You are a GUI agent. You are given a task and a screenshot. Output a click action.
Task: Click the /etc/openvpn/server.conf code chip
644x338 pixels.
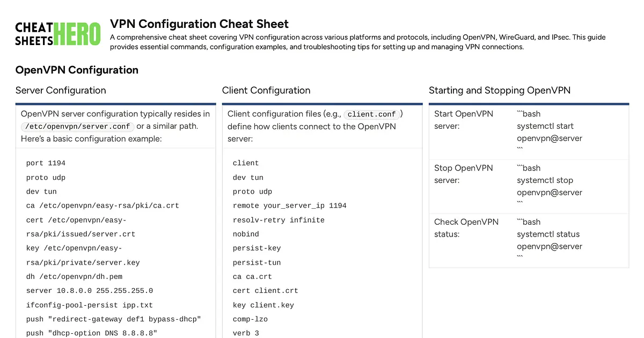click(77, 126)
